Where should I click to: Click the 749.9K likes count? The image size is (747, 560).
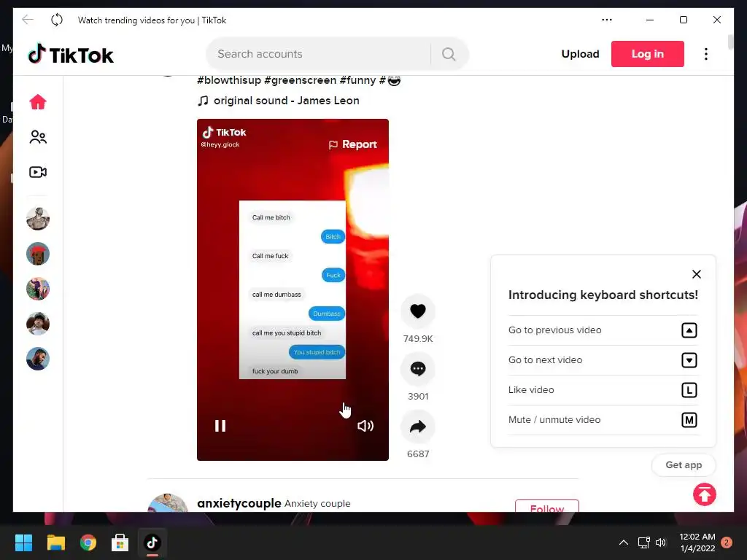point(418,338)
